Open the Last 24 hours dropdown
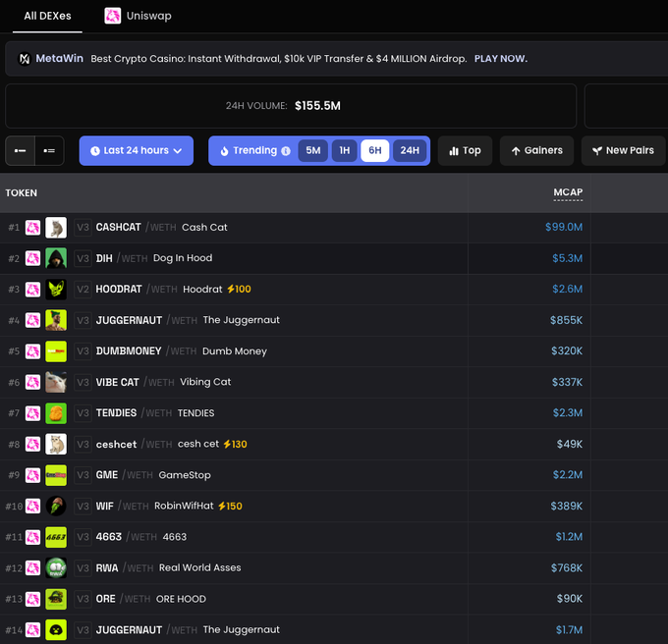The width and height of the screenshot is (668, 644). pos(137,150)
